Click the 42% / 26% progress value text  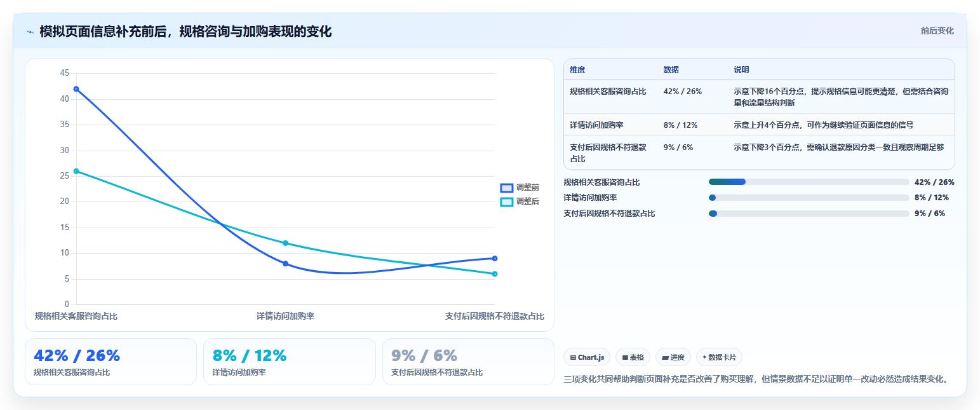point(934,182)
